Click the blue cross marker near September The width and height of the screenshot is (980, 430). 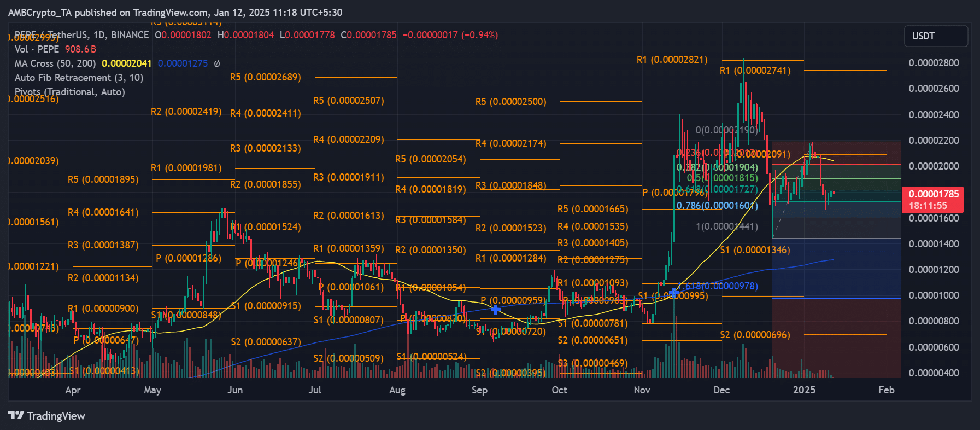click(495, 310)
